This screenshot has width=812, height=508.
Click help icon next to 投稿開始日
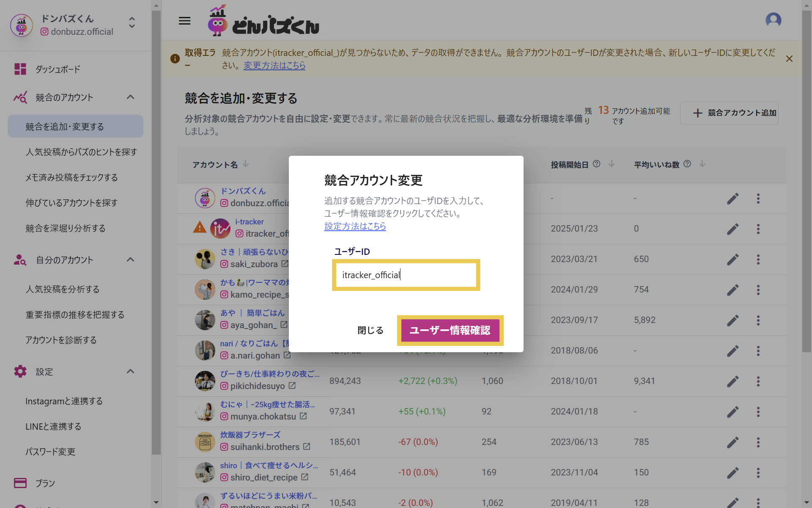coord(596,164)
